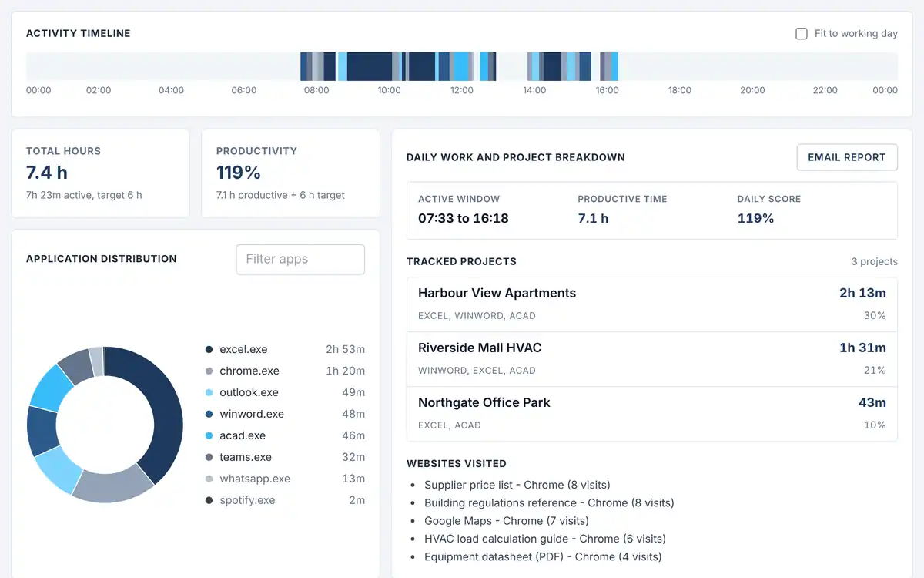Click the 12:00 timeline marker label

[x=462, y=90]
